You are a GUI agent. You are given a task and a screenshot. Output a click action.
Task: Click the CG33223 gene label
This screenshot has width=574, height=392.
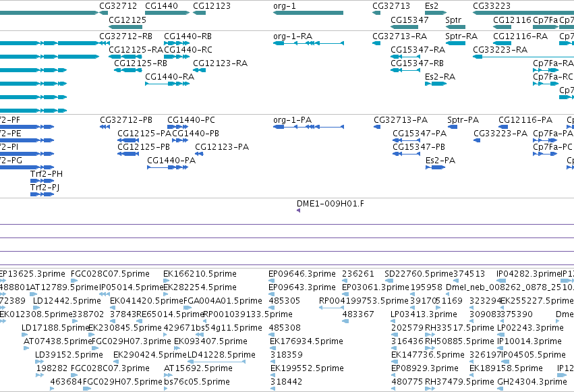coord(492,6)
